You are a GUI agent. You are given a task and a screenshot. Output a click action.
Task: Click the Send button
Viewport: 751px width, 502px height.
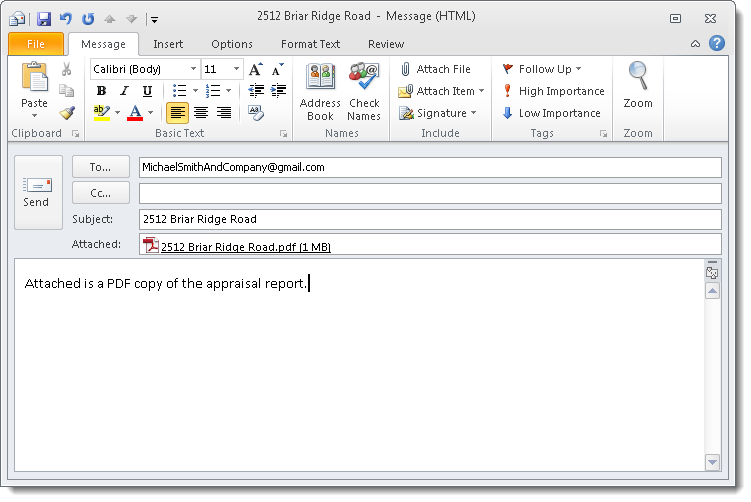(x=36, y=192)
